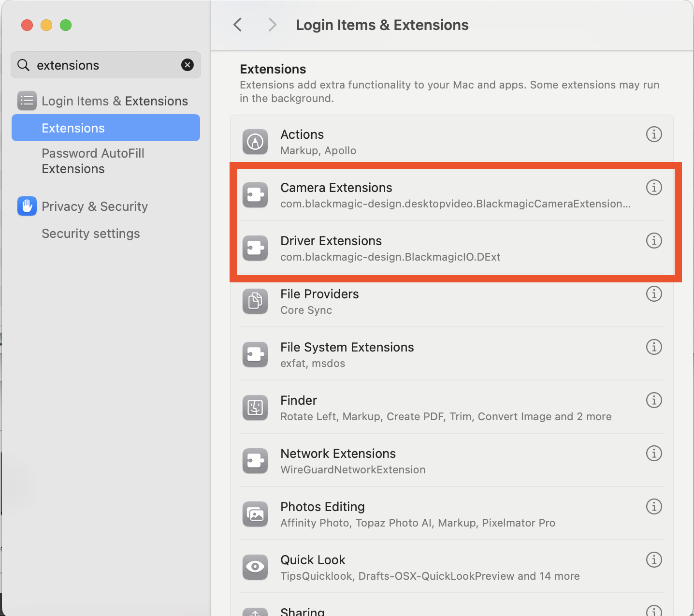Click the Privacy & Security hand icon

[x=27, y=206]
